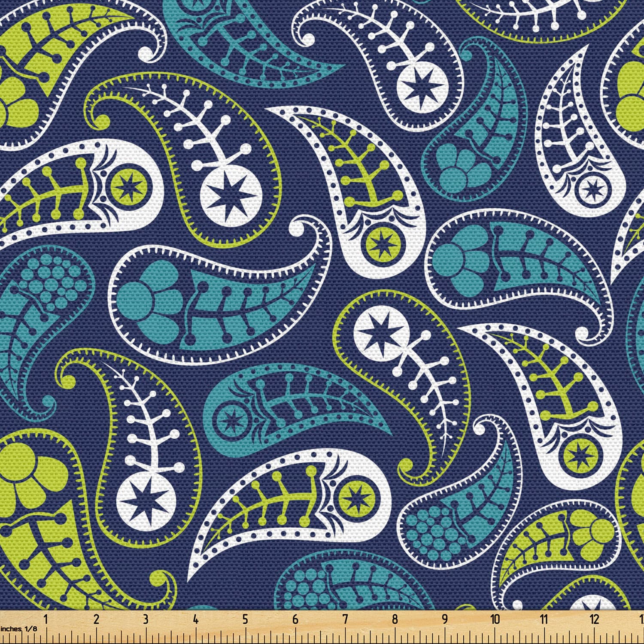The image size is (644, 644).
Task: Click the number 6 on the ruler
Action: point(295,619)
